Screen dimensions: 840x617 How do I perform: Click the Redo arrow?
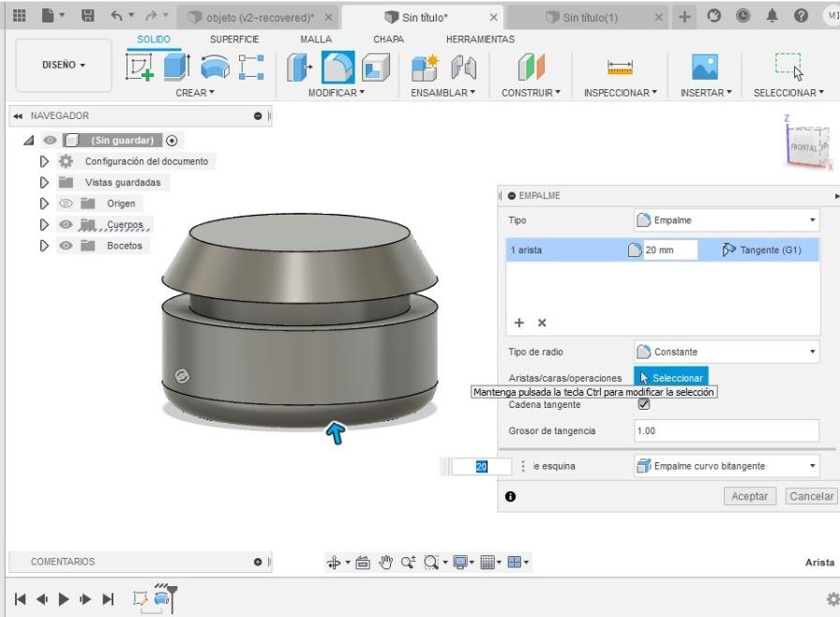click(152, 16)
